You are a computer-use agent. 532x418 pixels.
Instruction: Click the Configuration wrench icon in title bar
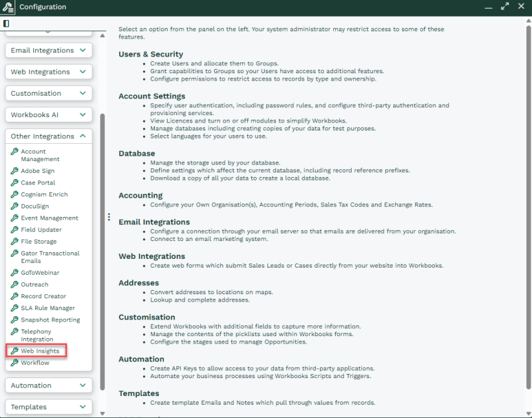point(7,7)
